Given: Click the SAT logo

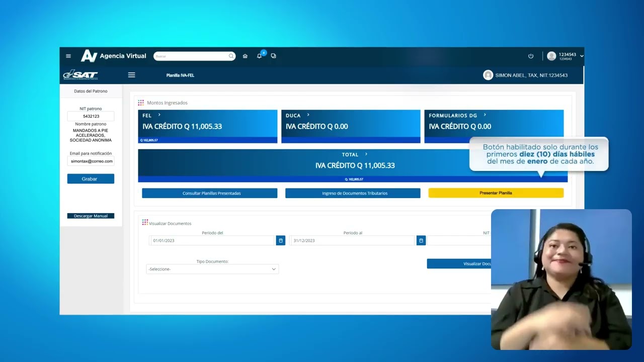Looking at the screenshot, I should pyautogui.click(x=80, y=74).
